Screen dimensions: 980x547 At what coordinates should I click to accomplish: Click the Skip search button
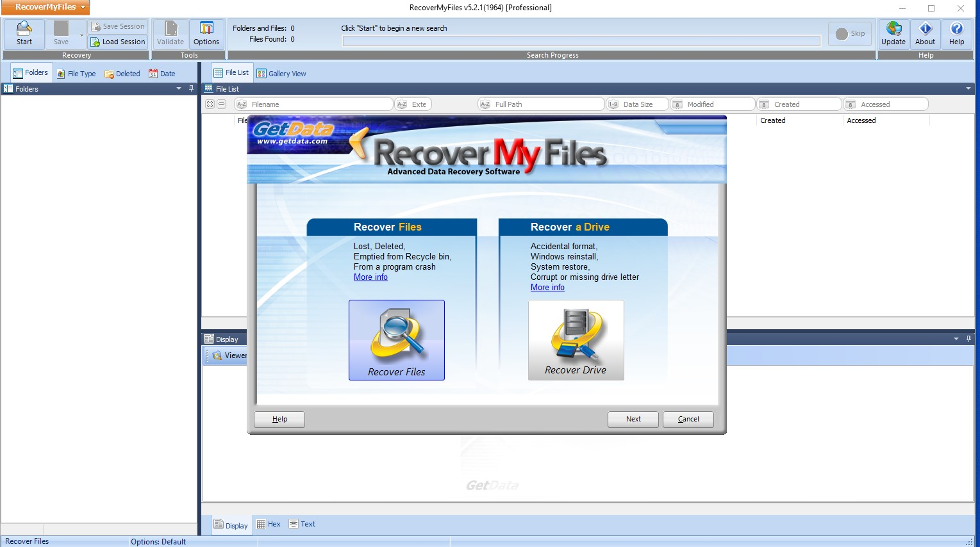[850, 34]
